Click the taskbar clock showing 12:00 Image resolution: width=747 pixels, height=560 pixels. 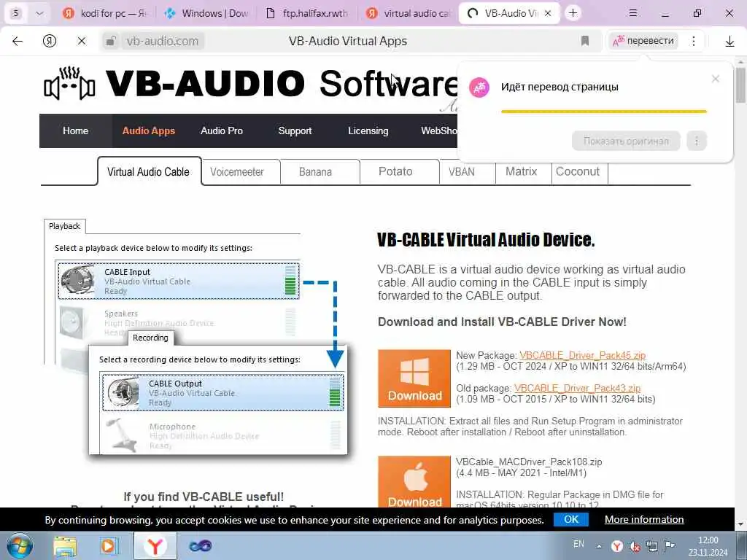pos(708,546)
